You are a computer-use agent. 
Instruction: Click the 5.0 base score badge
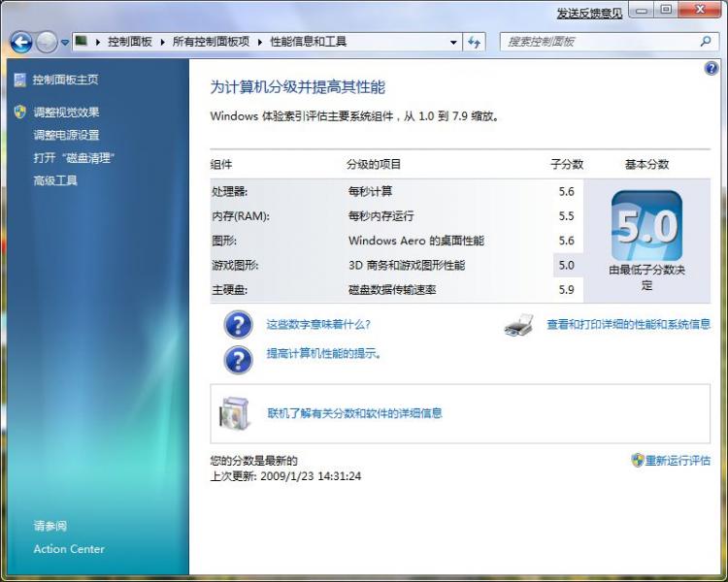(x=646, y=226)
